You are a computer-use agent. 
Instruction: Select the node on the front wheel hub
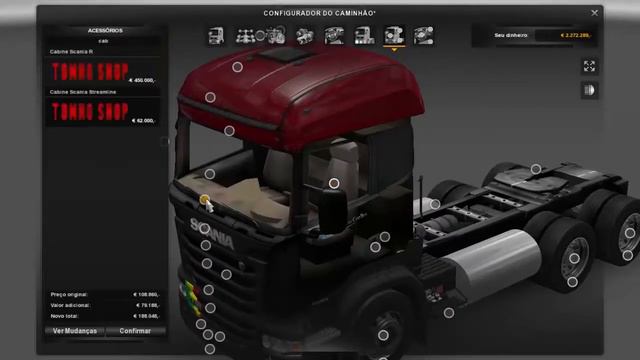coord(383,336)
